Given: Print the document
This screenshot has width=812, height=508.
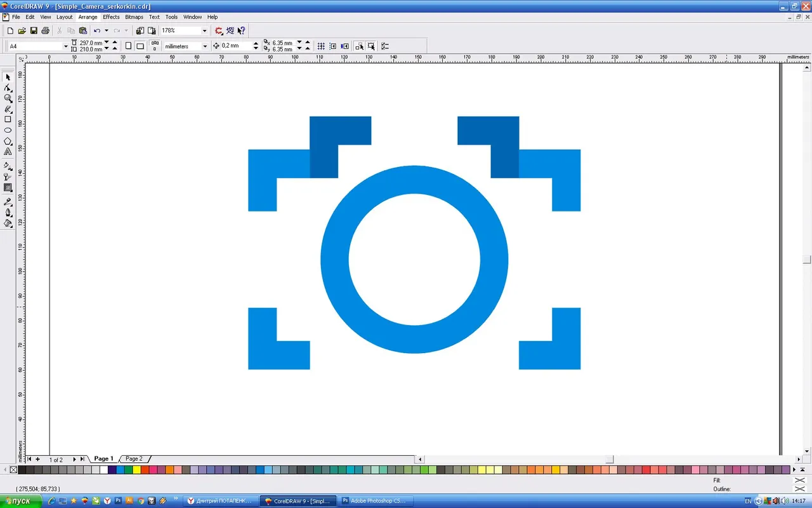Looking at the screenshot, I should (x=45, y=30).
